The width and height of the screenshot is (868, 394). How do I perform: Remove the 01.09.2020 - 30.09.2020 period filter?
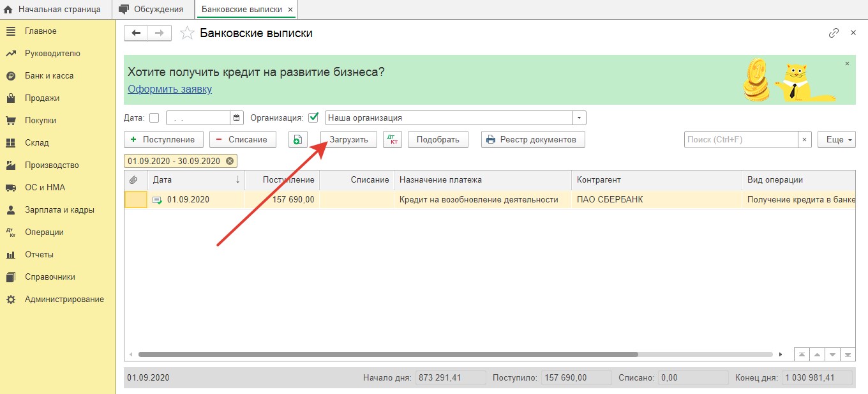point(230,161)
